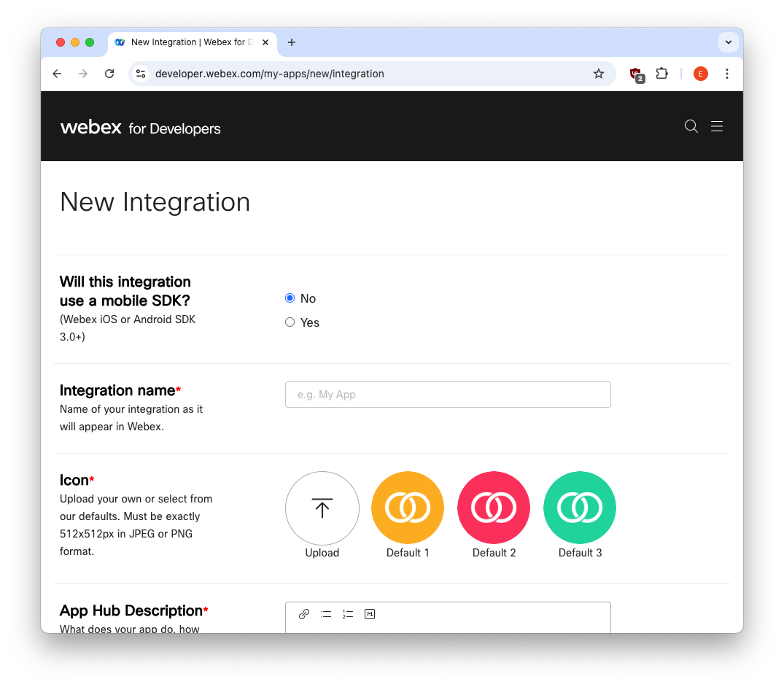The width and height of the screenshot is (784, 687).
Task: Open the site information icon in the address bar
Action: coord(141,74)
